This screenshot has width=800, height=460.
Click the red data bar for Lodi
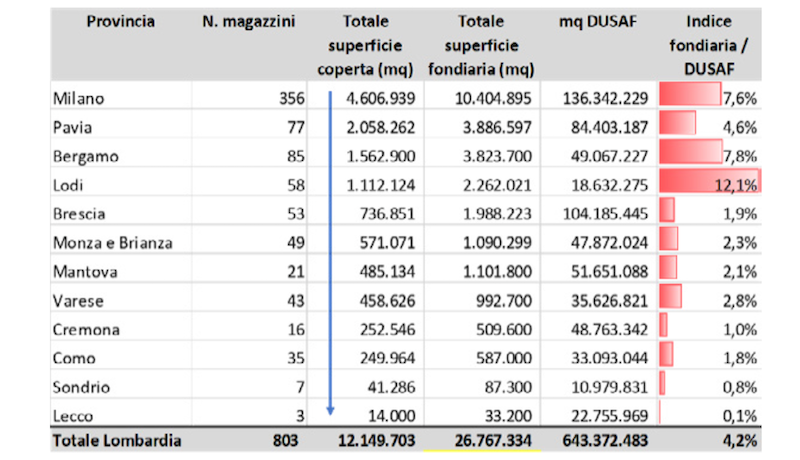pyautogui.click(x=710, y=181)
